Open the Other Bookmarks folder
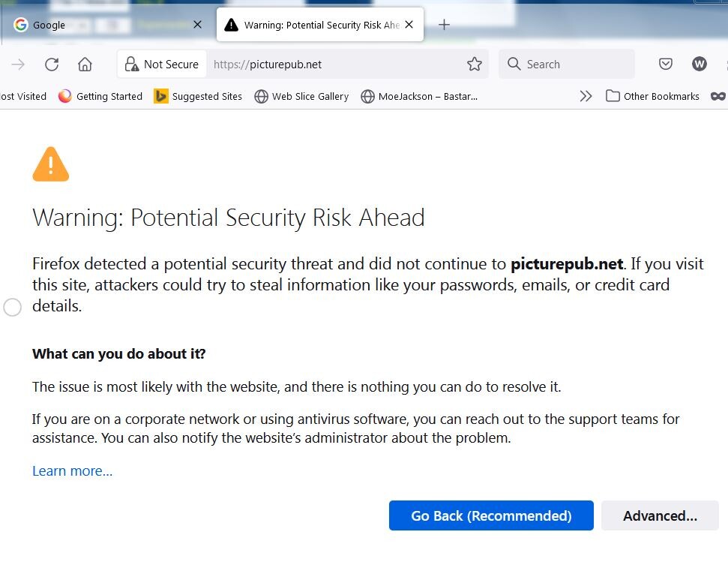This screenshot has width=728, height=571. click(652, 96)
